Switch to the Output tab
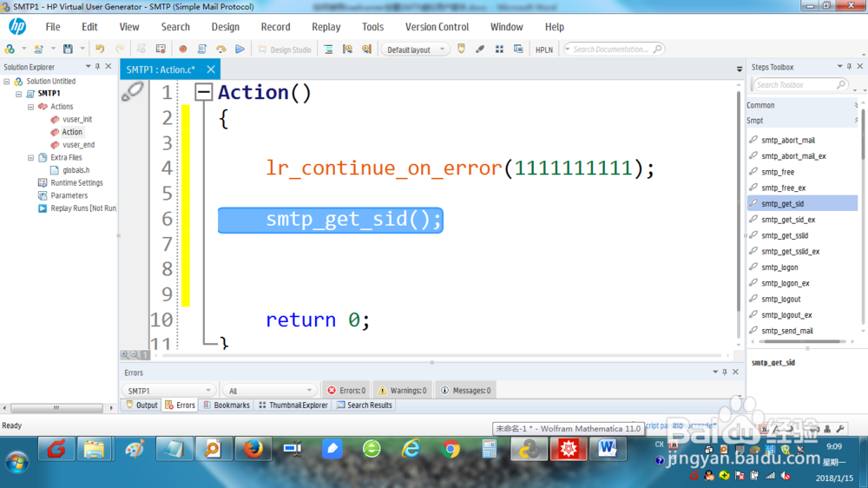Viewport: 868px width, 488px height. (x=141, y=405)
